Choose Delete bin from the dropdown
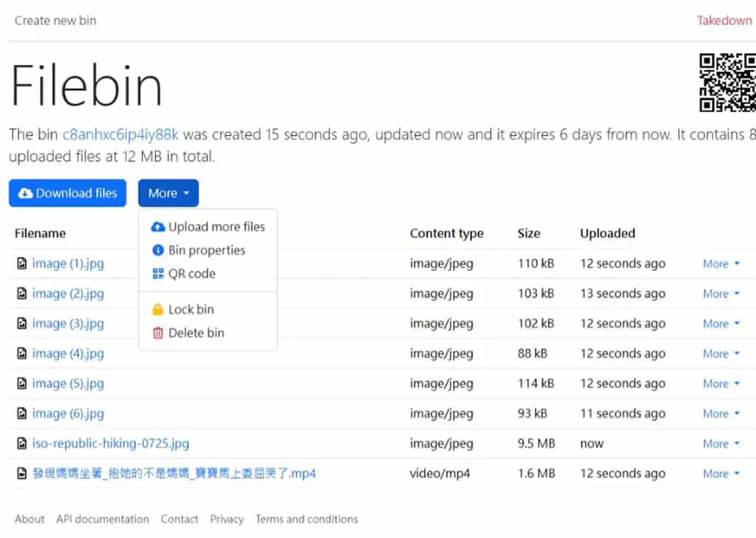This screenshot has height=538, width=756. [207, 333]
